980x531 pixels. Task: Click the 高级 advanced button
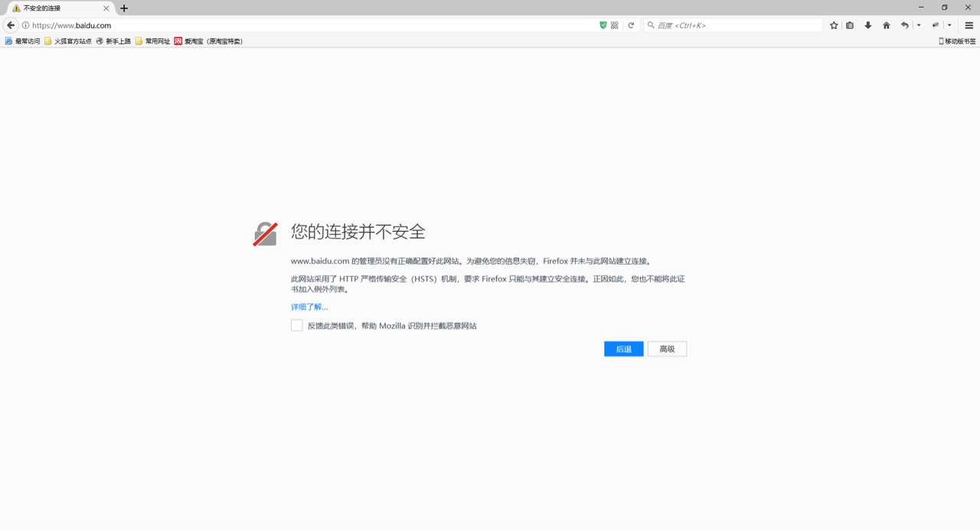667,349
